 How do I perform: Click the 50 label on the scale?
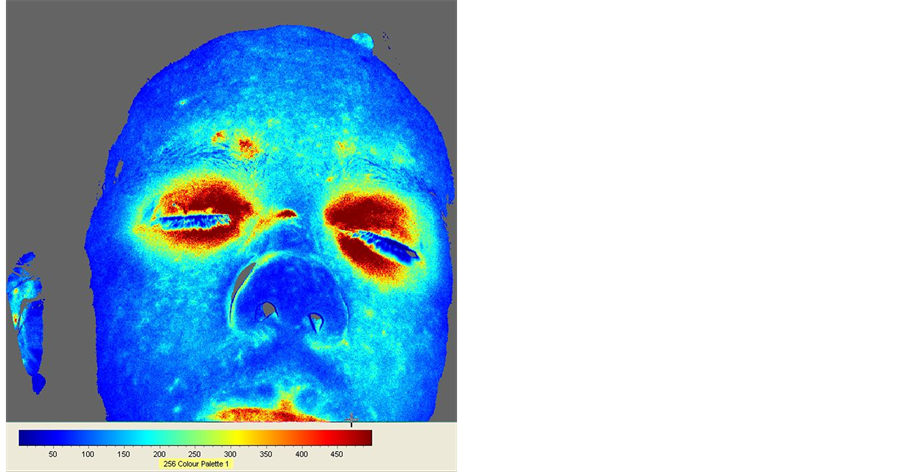[x=53, y=454]
